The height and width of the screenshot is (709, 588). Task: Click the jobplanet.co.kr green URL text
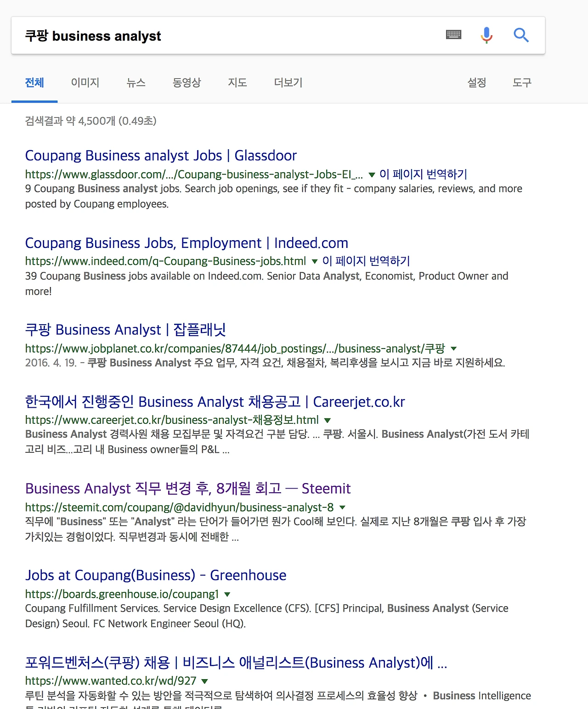235,349
